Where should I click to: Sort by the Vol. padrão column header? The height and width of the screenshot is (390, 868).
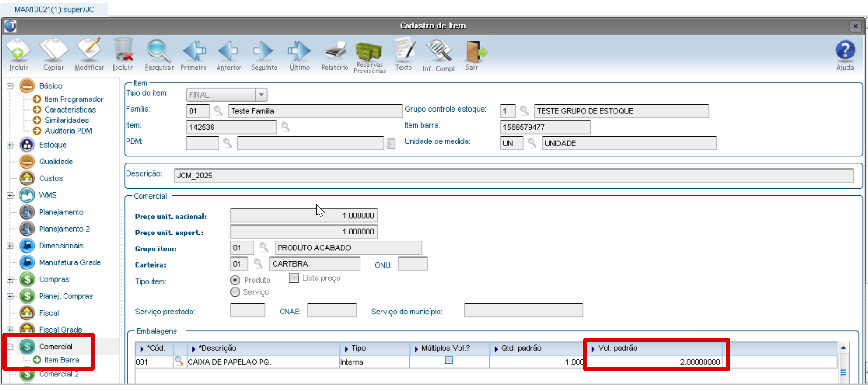point(654,348)
